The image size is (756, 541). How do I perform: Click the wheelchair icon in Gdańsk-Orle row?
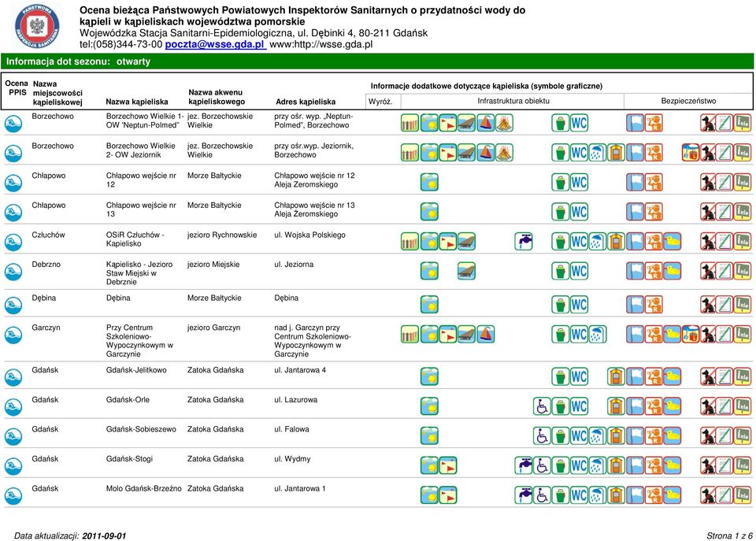542,406
